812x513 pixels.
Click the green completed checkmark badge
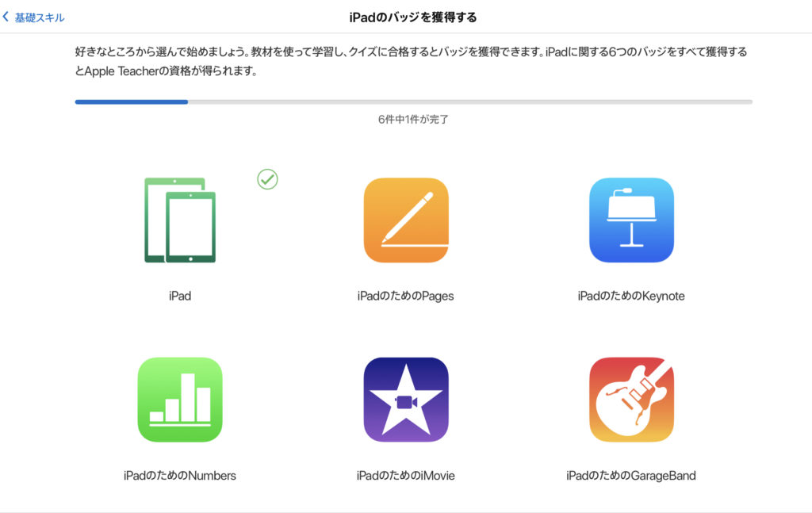tap(268, 179)
